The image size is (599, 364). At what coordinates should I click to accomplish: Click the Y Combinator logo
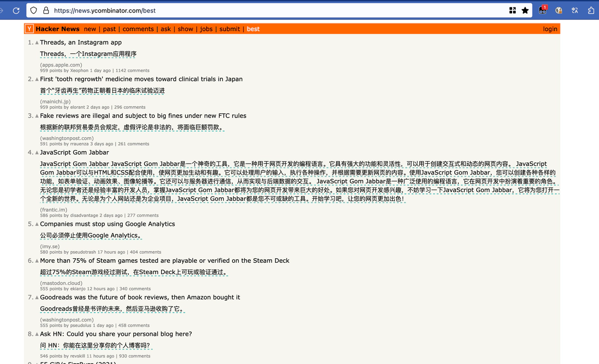click(x=30, y=29)
